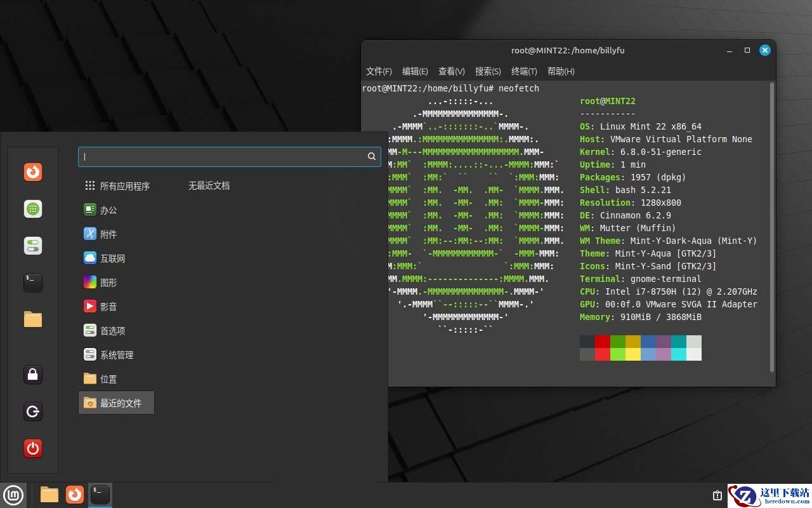The width and height of the screenshot is (812, 508).
Task: Close the terminal with the blue X button
Action: click(765, 50)
